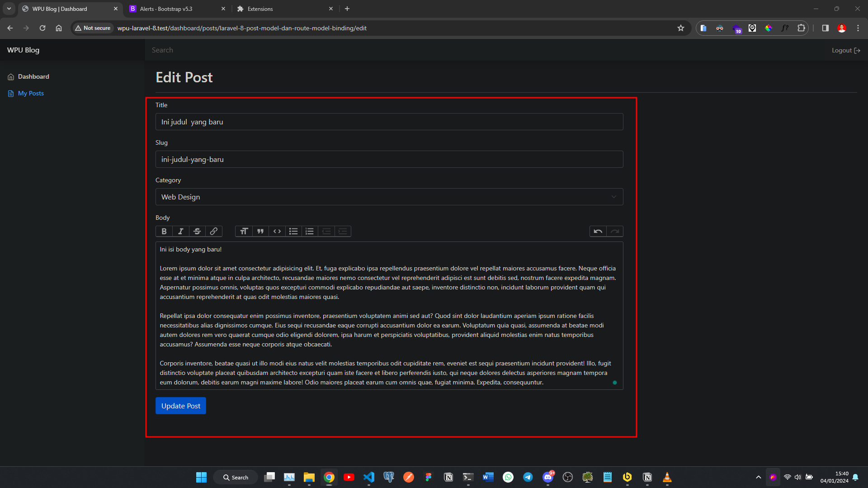Screen dimensions: 868x488
Task: Bookmark this page with star icon
Action: tap(680, 28)
